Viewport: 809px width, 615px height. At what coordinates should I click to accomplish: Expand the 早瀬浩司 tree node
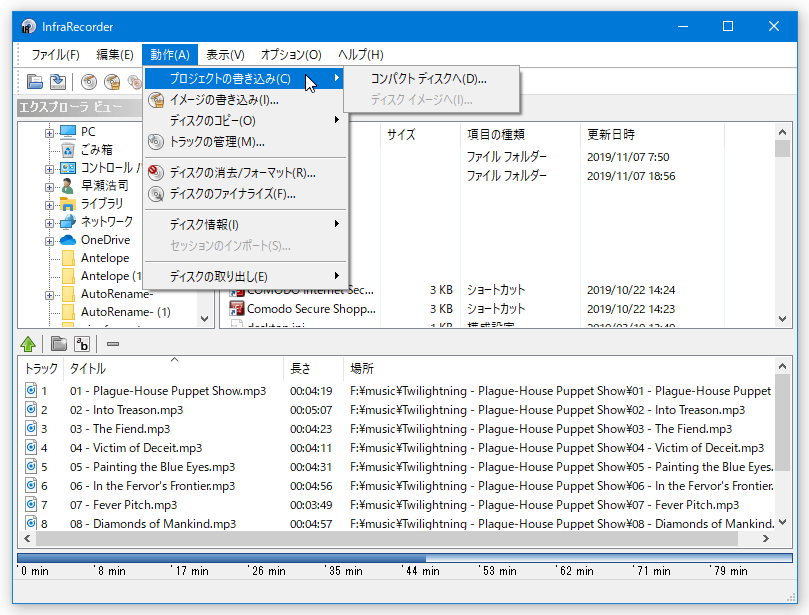click(x=49, y=187)
